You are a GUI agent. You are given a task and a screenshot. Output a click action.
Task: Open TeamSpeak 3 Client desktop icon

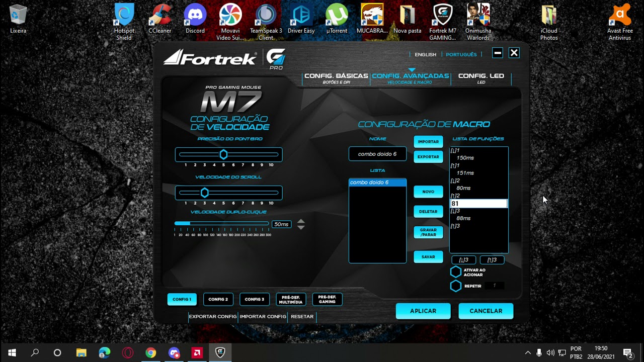coord(266,22)
